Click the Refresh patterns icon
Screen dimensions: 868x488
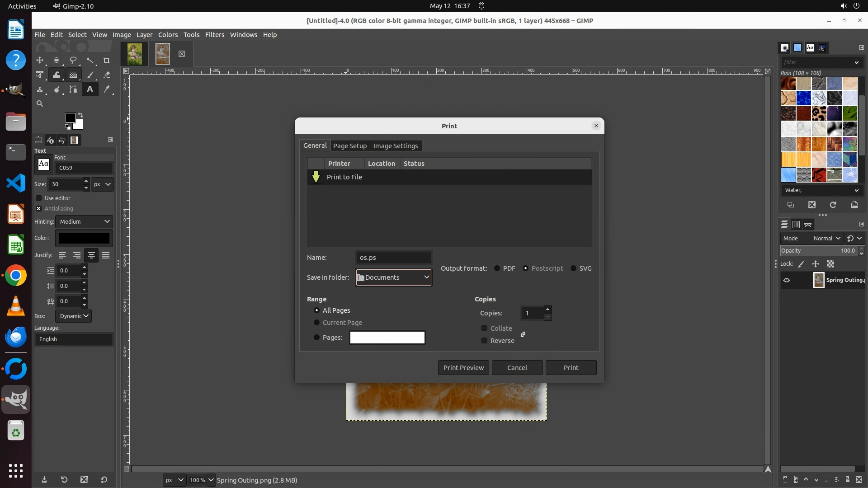(833, 205)
